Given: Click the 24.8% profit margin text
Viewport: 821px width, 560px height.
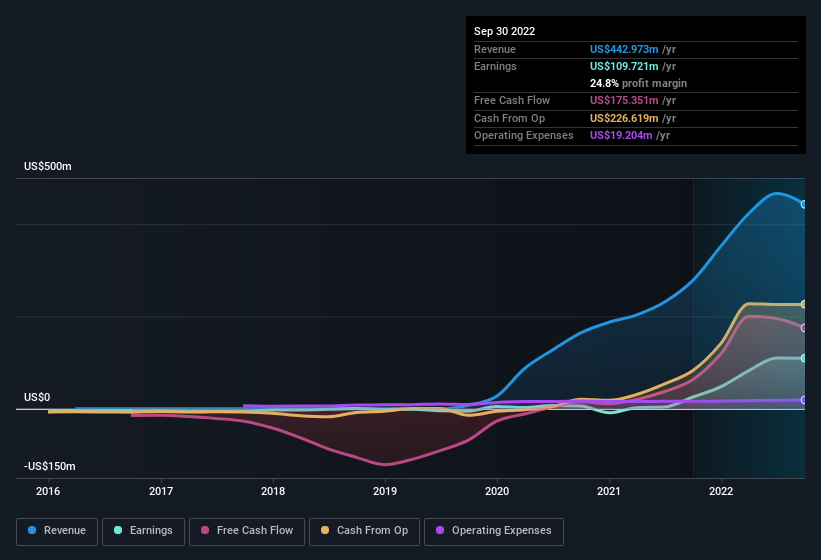Looking at the screenshot, I should click(x=638, y=83).
